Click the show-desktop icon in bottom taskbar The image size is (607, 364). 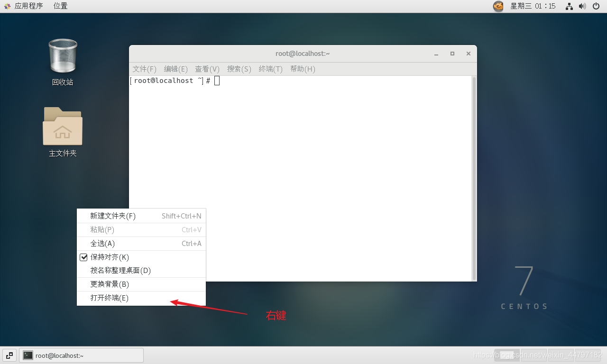pyautogui.click(x=9, y=355)
